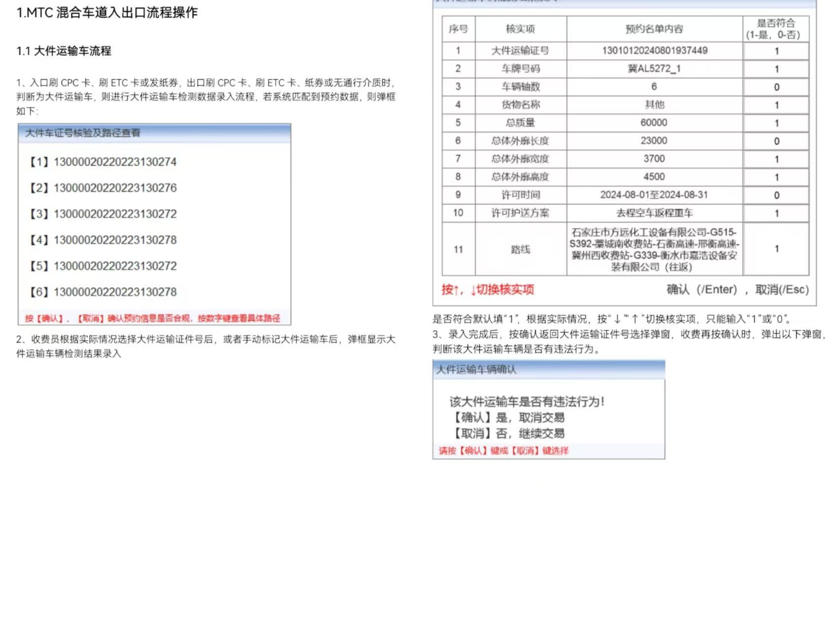Click the red hint "请按【确认】键或【取消】键选择"
The image size is (840, 630).
click(x=503, y=451)
